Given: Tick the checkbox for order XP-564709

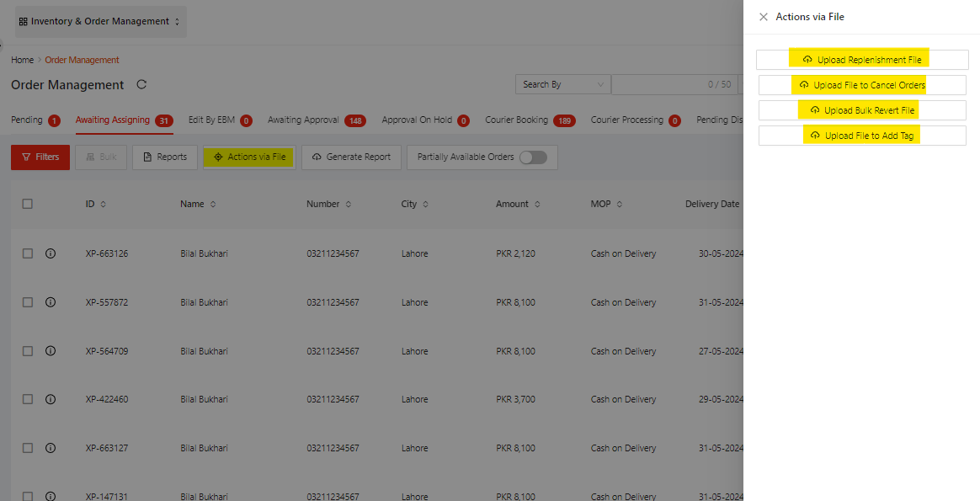Looking at the screenshot, I should coord(28,351).
